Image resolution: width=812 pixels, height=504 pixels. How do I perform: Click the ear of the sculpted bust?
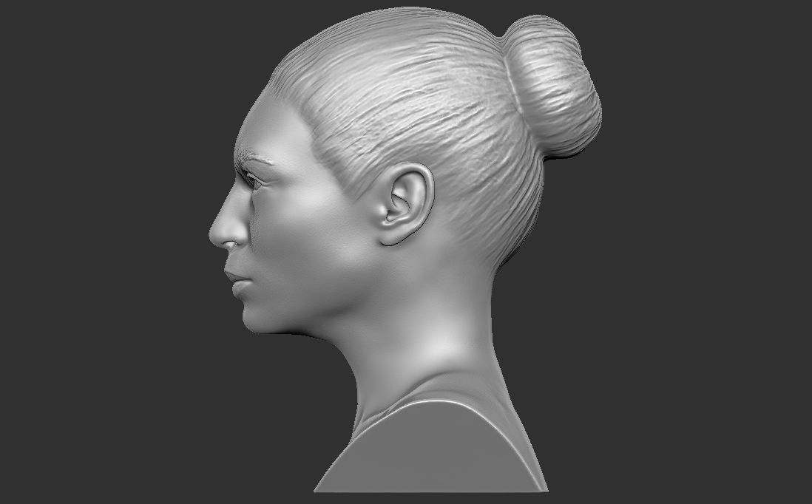click(x=407, y=204)
